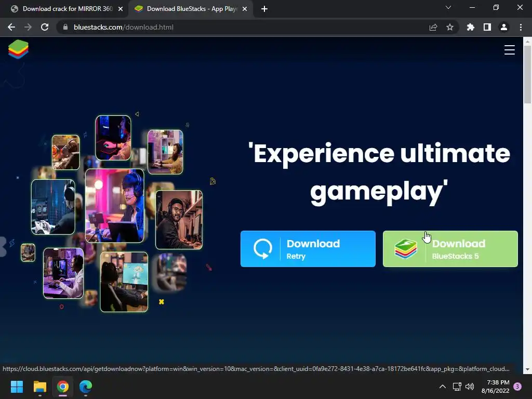Open the hamburger menu on the page
Screen dimensions: 532x399
(509, 50)
